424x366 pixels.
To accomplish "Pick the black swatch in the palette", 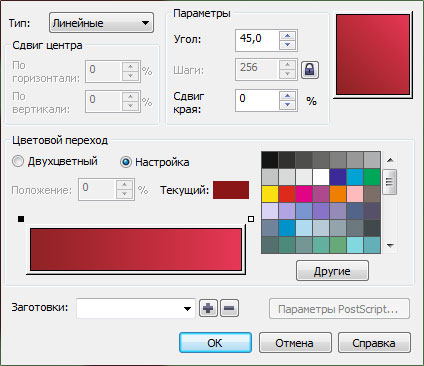I will pos(270,160).
